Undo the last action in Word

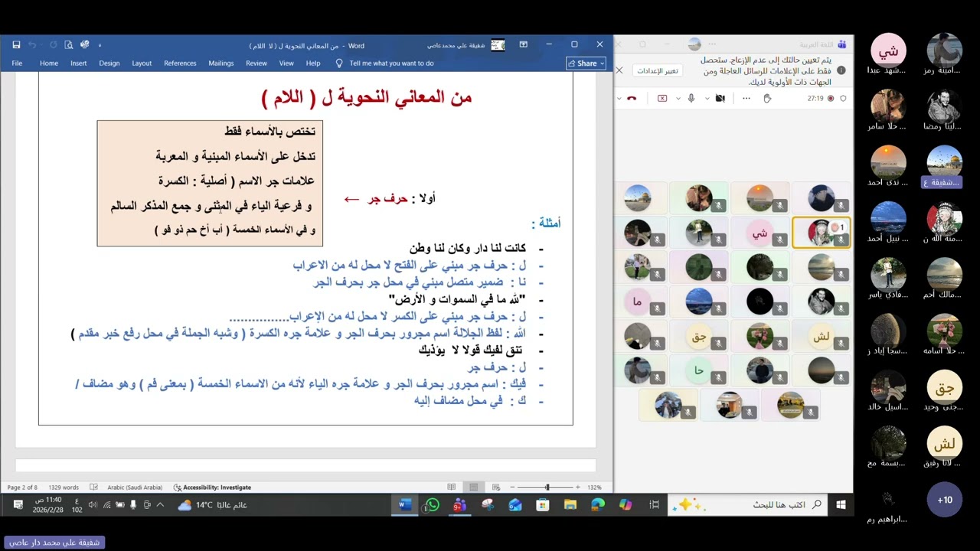click(x=33, y=45)
